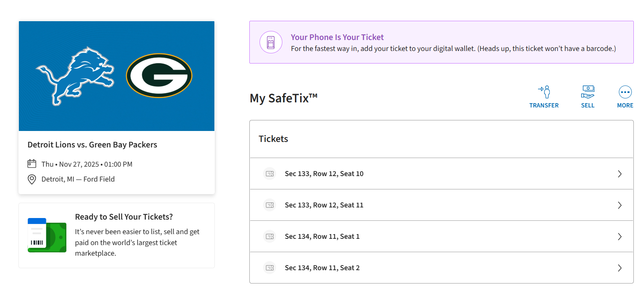
Task: Click the phone ticket icon in banner
Action: coord(271,42)
